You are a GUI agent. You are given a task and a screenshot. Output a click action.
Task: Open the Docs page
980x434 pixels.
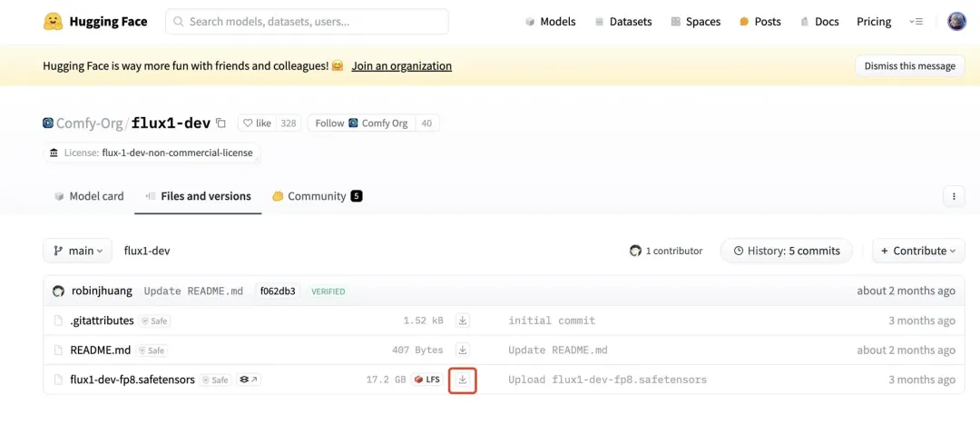pyautogui.click(x=819, y=21)
